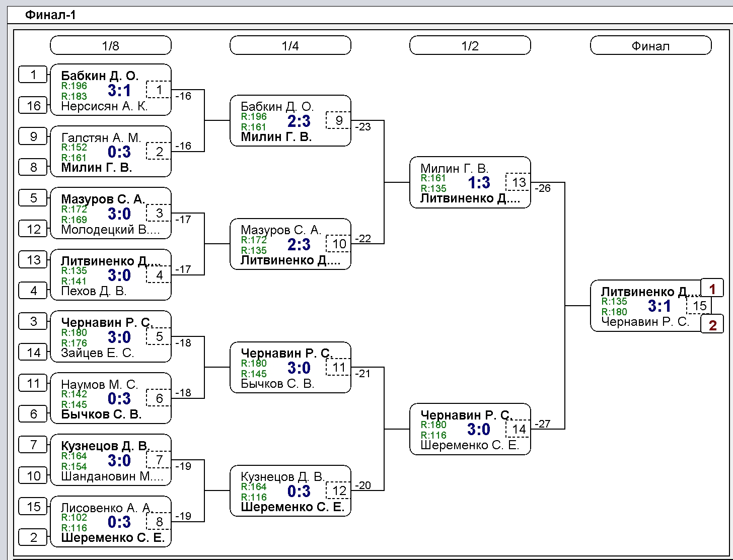The width and height of the screenshot is (733, 560).
Task: Click 3:0 score of Чернавин vs Шеременко
Action: [479, 430]
